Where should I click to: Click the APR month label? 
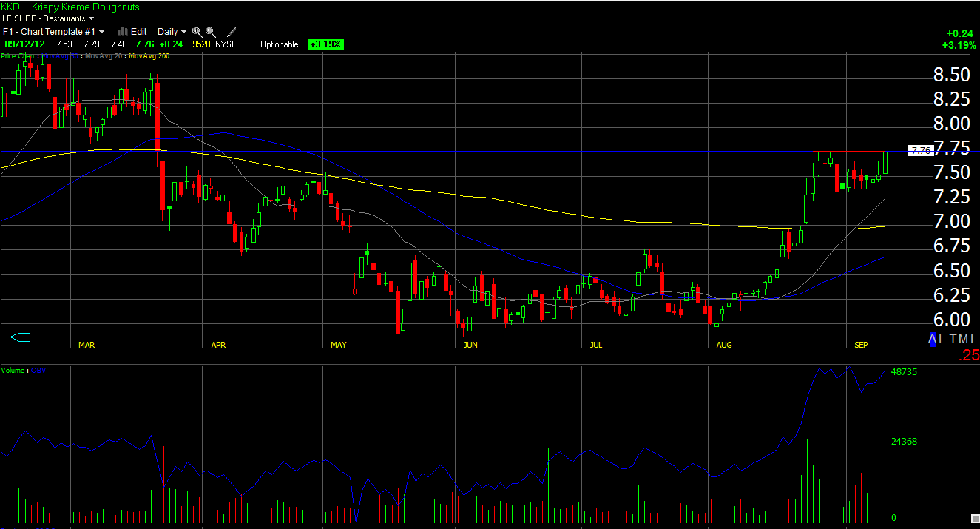[218, 346]
